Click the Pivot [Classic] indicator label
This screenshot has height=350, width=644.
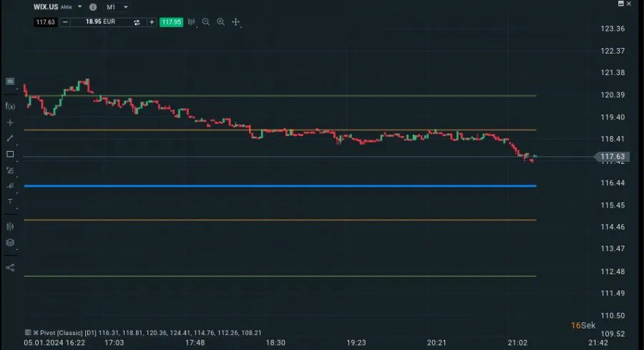click(62, 333)
